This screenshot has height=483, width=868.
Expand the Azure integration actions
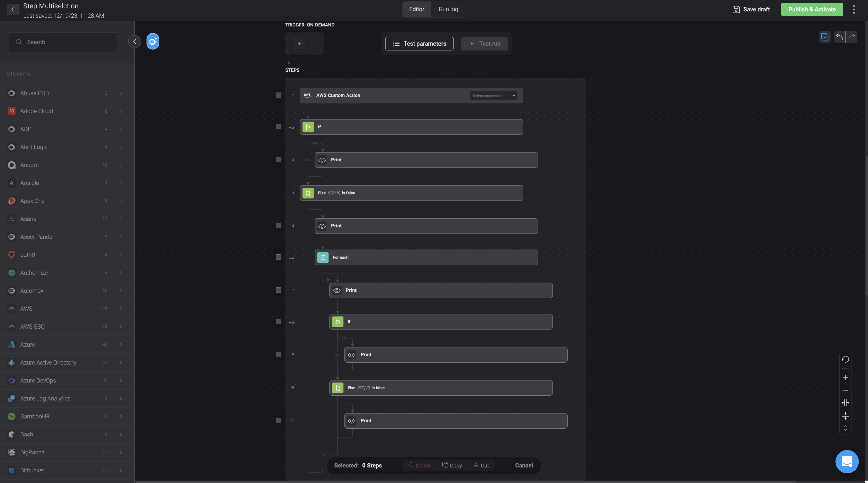point(121,344)
